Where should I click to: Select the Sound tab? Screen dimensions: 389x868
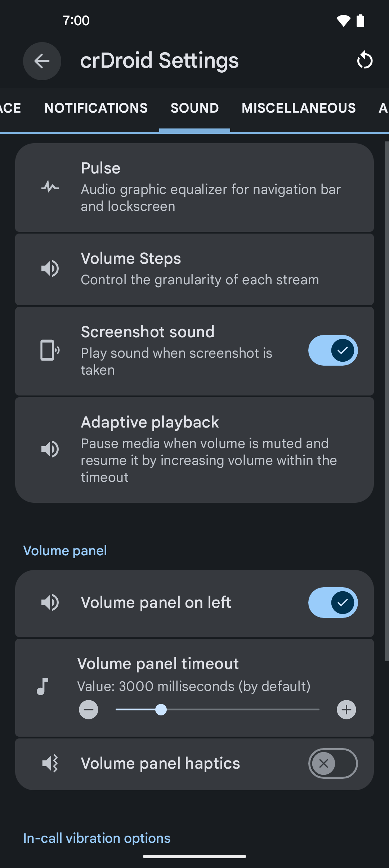coord(194,108)
